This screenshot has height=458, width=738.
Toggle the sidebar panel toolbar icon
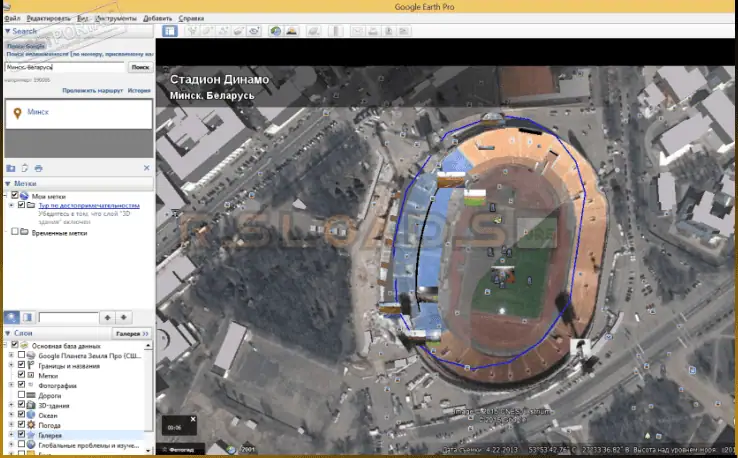(169, 31)
